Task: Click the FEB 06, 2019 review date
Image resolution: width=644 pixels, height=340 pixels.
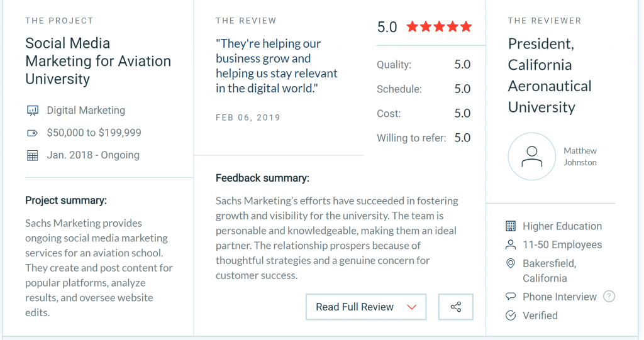Action: click(x=248, y=118)
